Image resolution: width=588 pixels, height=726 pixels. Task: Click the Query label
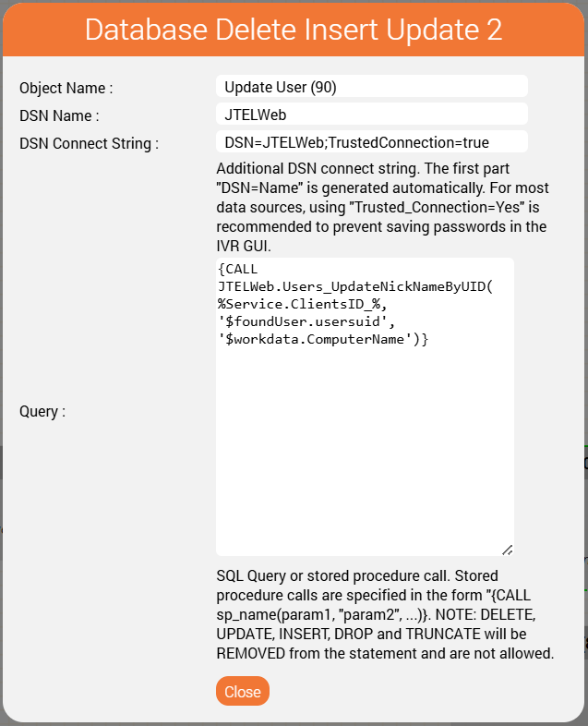tap(42, 411)
